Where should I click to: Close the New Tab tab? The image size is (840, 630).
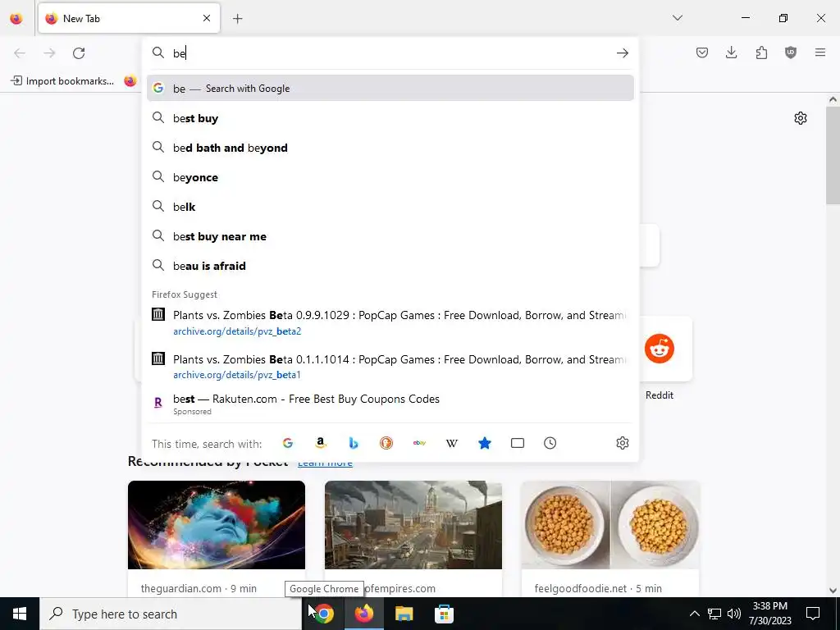click(207, 18)
